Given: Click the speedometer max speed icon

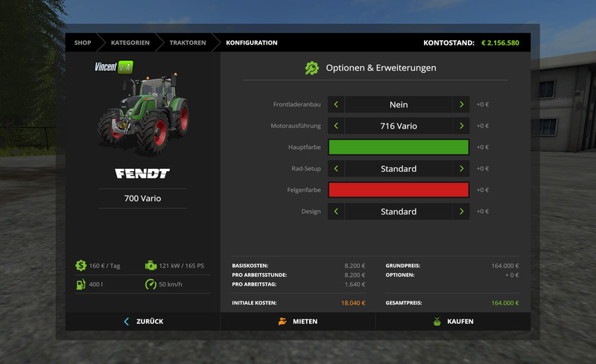Looking at the screenshot, I should click(x=150, y=284).
